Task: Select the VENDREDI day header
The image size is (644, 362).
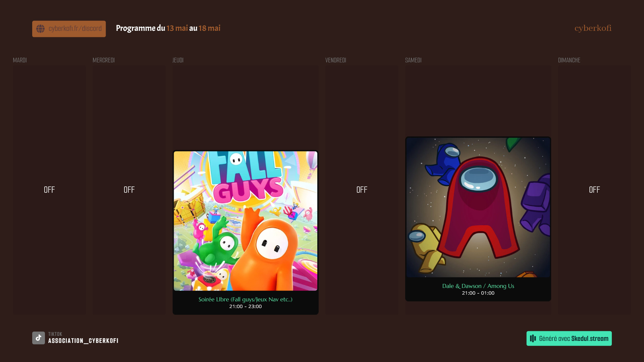Action: (335, 60)
